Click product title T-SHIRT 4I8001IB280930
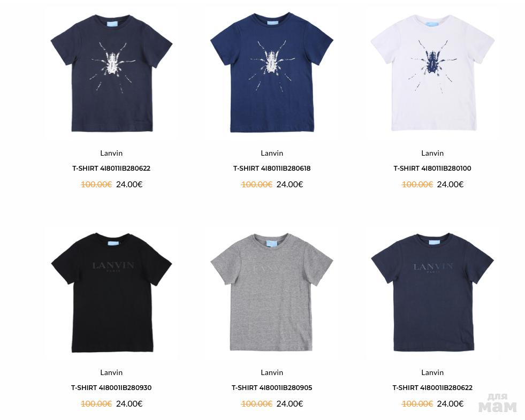Viewport: 525px width, 420px height. [111, 388]
